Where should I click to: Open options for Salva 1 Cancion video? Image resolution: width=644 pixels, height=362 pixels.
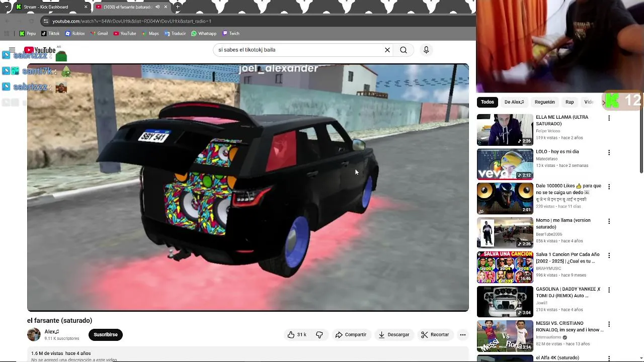609,255
